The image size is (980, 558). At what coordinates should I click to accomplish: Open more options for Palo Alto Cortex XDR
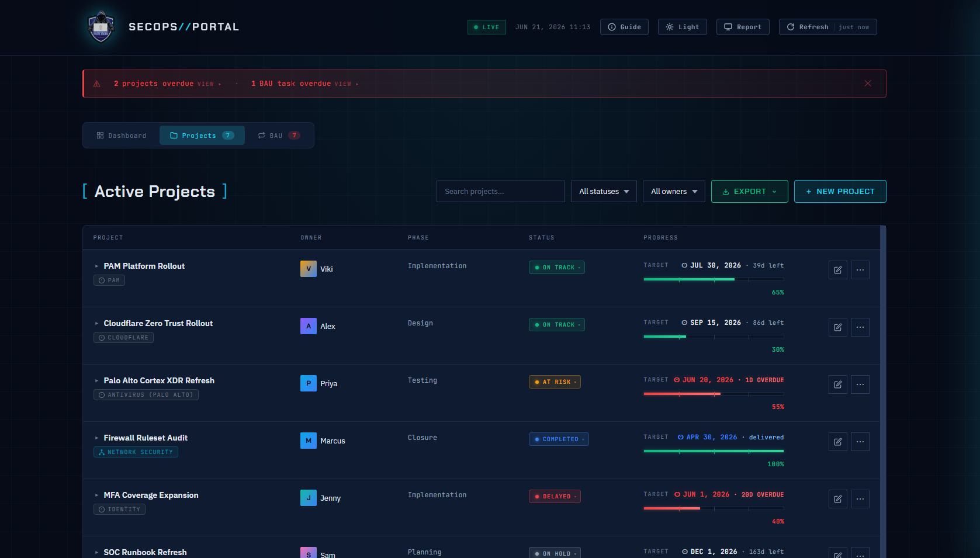[860, 384]
